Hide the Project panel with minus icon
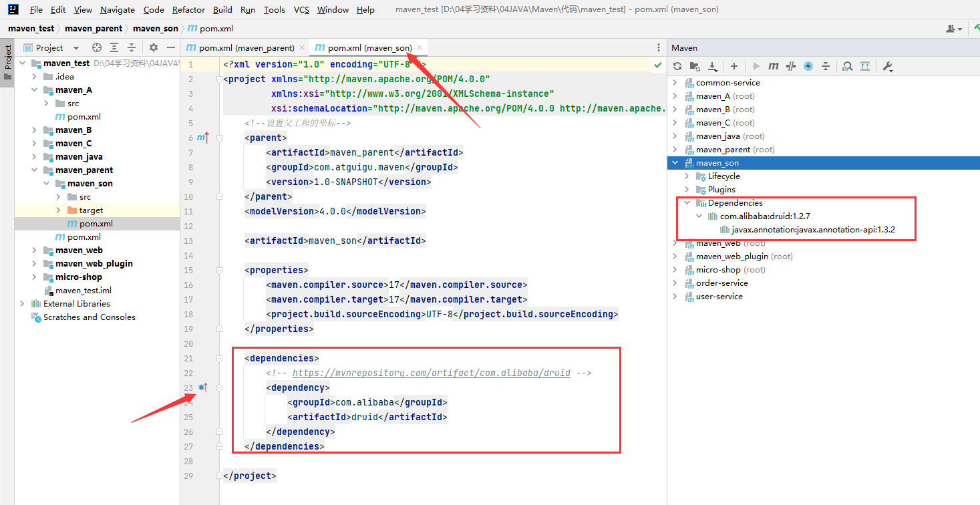 click(170, 47)
